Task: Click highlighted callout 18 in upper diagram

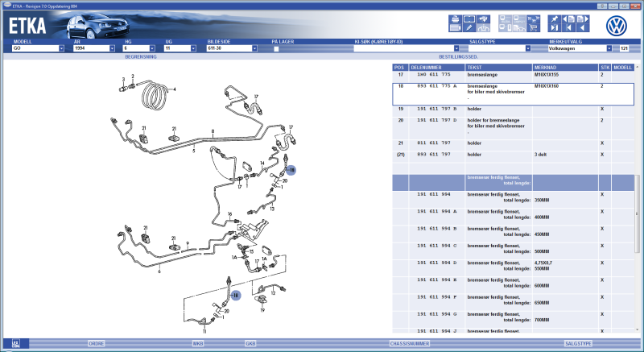Action: [x=292, y=170]
